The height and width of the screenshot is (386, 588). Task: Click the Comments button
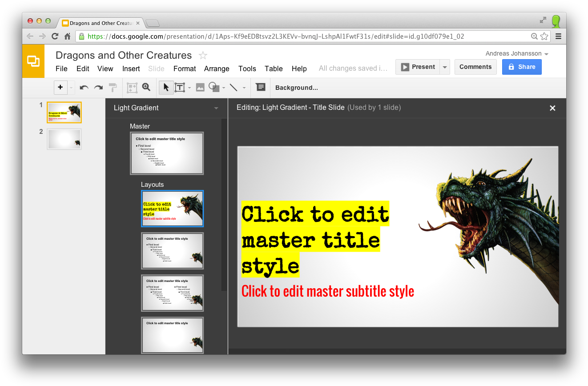(475, 67)
